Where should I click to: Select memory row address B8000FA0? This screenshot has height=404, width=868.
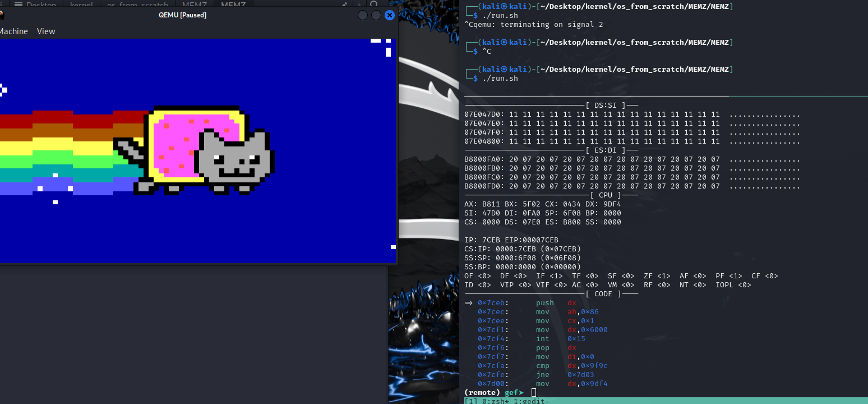[484, 159]
